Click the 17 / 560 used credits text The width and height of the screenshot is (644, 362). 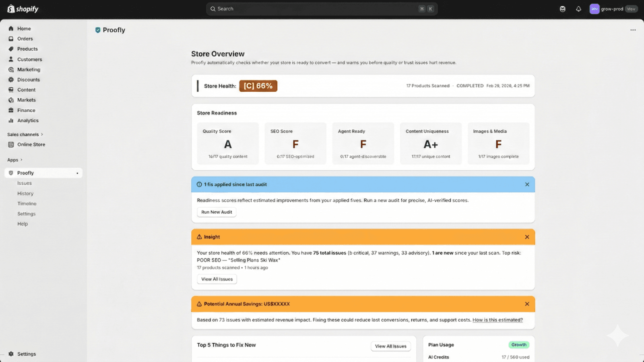515,357
